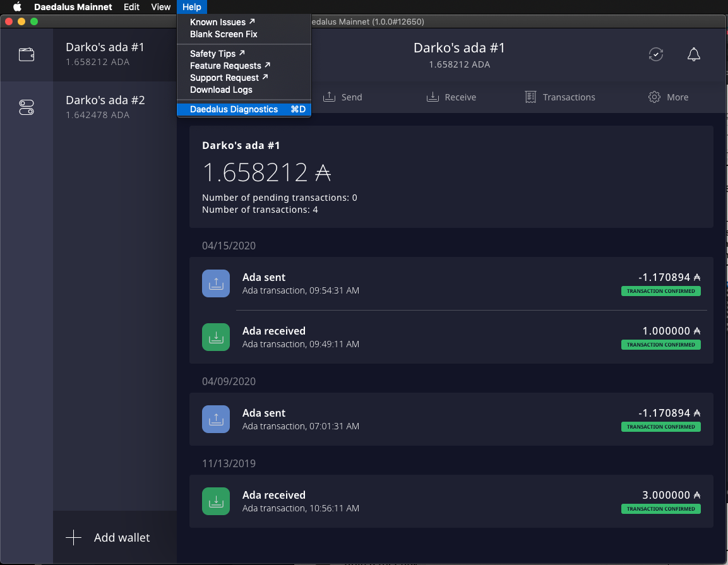
Task: Open Daedalus Diagnostics menu entry
Action: [244, 109]
